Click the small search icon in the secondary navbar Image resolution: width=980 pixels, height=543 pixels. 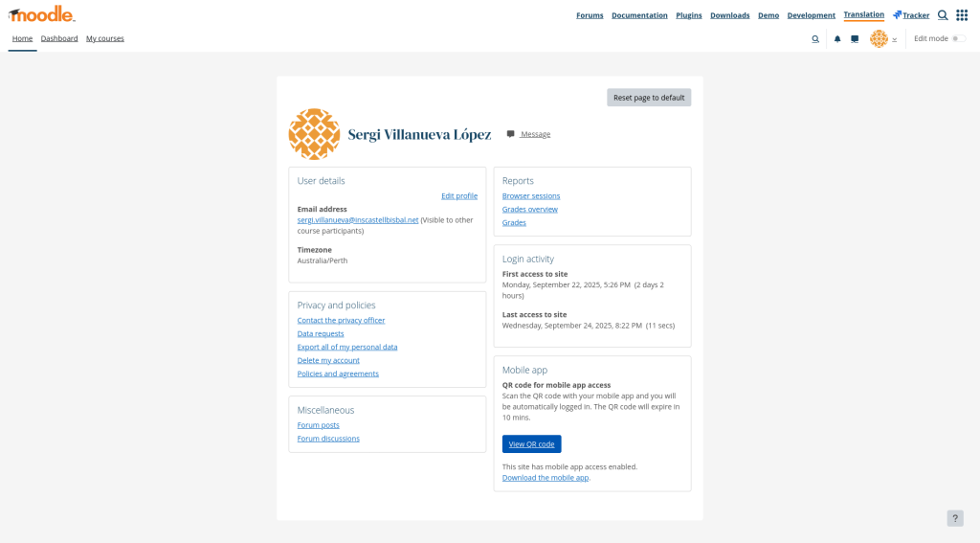click(x=815, y=39)
